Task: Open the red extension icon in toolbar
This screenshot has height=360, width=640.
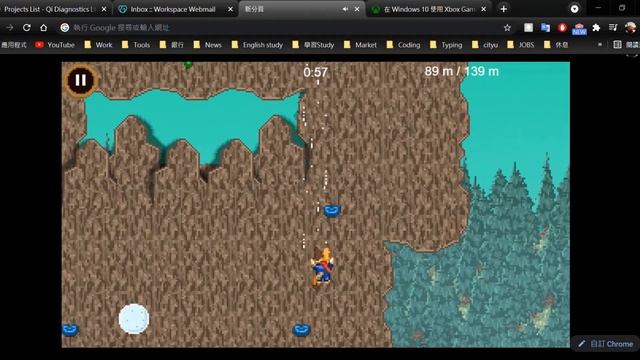Action: [x=562, y=27]
